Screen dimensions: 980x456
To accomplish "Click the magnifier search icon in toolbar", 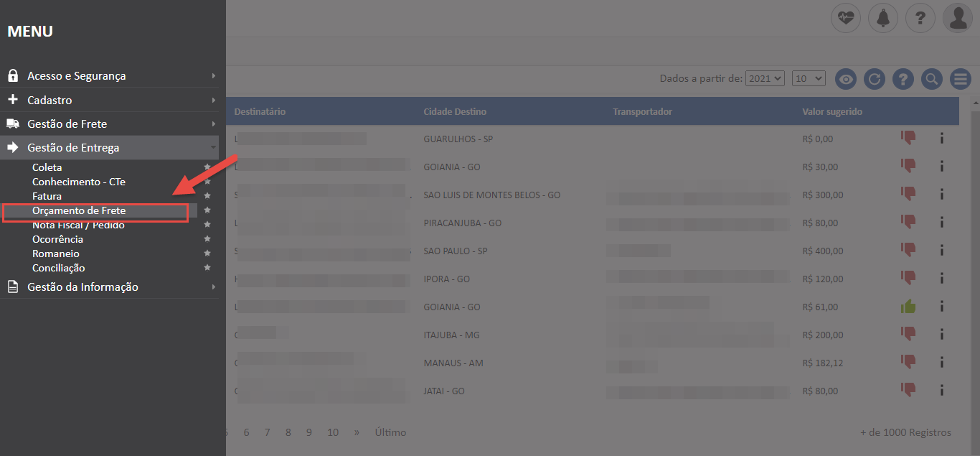I will click(x=931, y=79).
